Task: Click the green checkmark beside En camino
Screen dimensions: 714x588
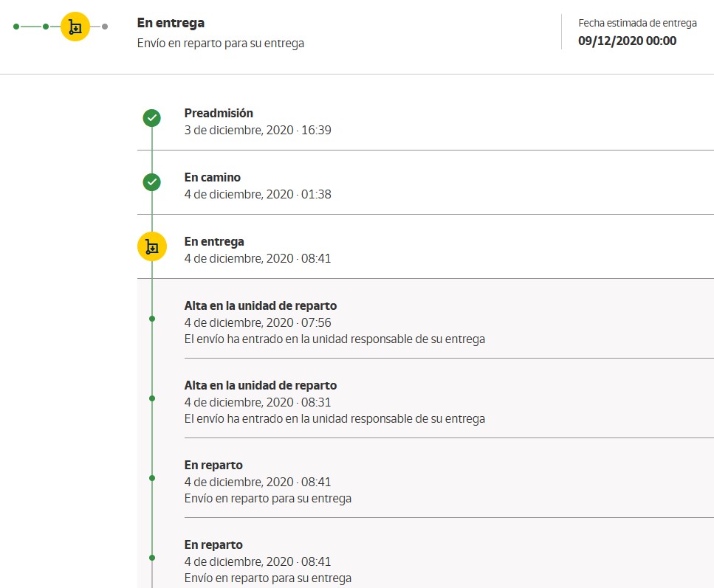Action: (x=151, y=182)
